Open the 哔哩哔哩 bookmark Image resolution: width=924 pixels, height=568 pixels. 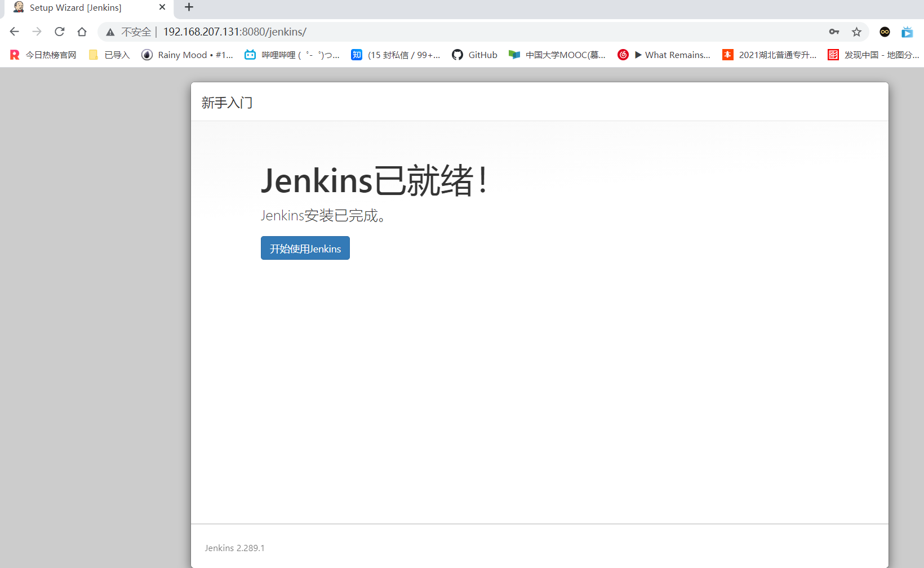[x=292, y=55]
